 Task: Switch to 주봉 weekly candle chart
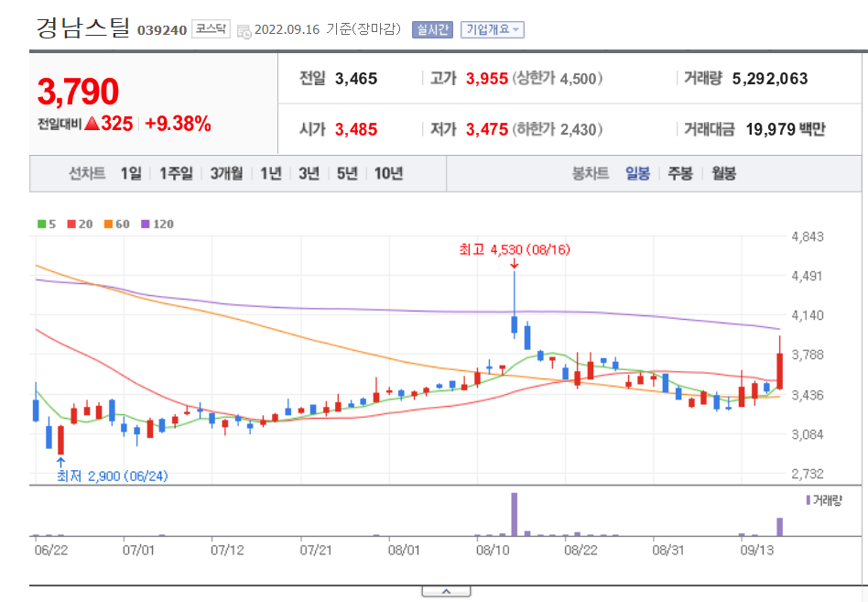pyautogui.click(x=680, y=173)
